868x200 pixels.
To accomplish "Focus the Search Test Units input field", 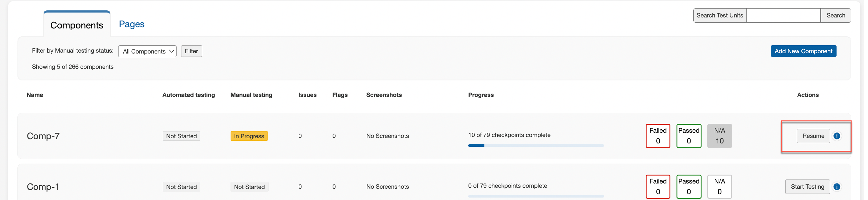I will tap(783, 16).
